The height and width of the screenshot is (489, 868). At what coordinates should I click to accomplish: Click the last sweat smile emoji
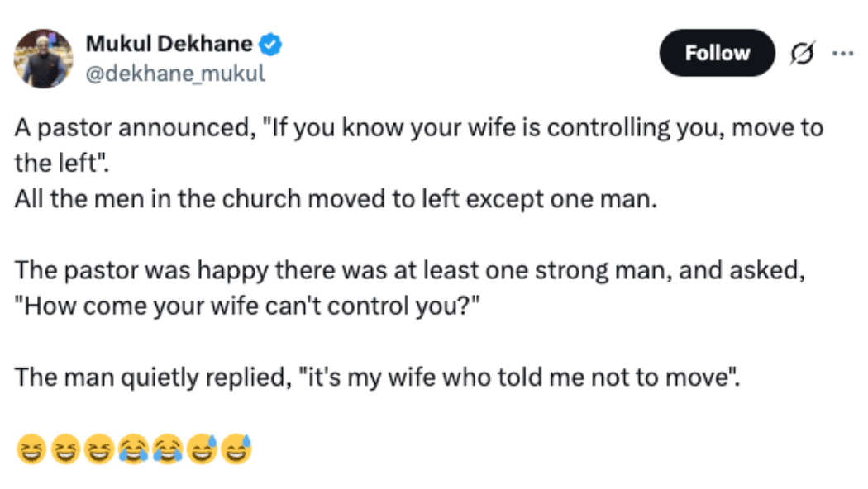coord(235,450)
